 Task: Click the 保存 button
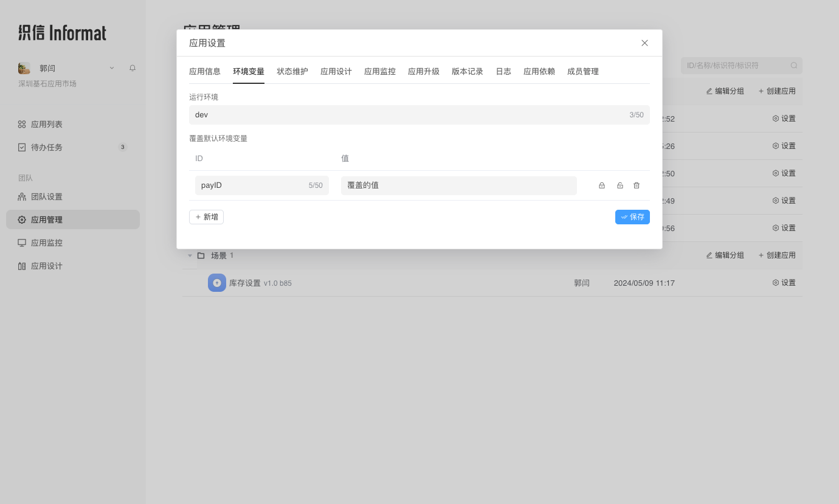pos(632,217)
